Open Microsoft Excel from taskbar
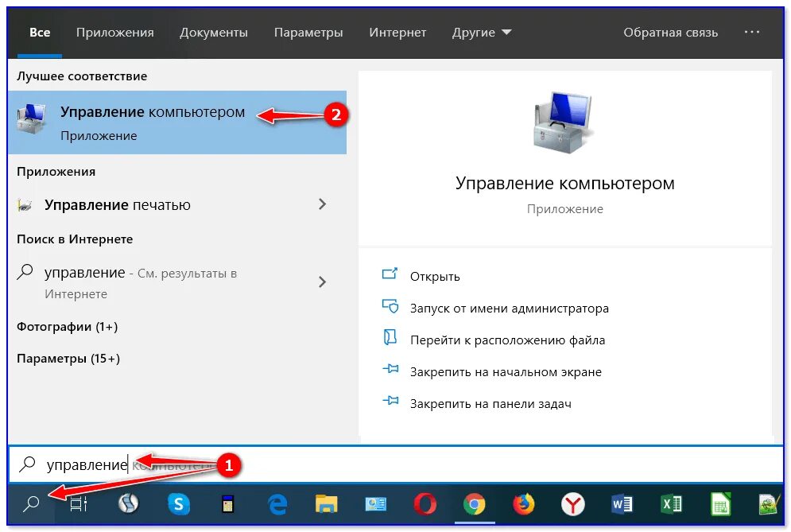Screen dimensions: 791x532 pos(672,503)
